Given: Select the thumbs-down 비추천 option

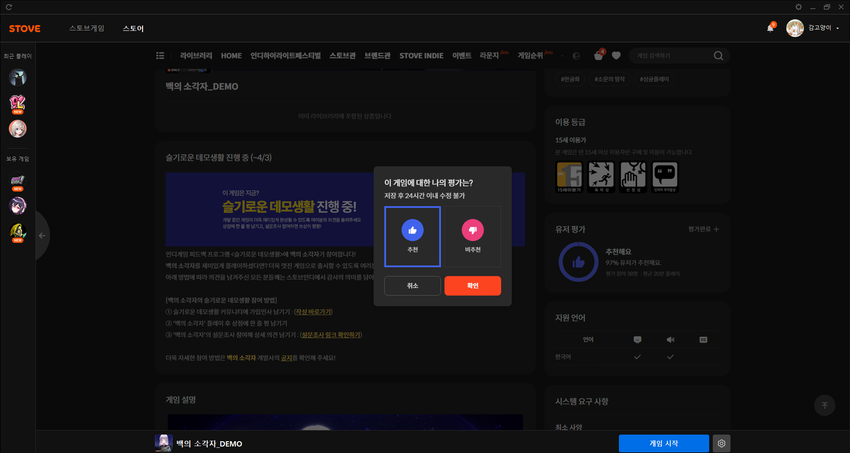Looking at the screenshot, I should coord(472,236).
